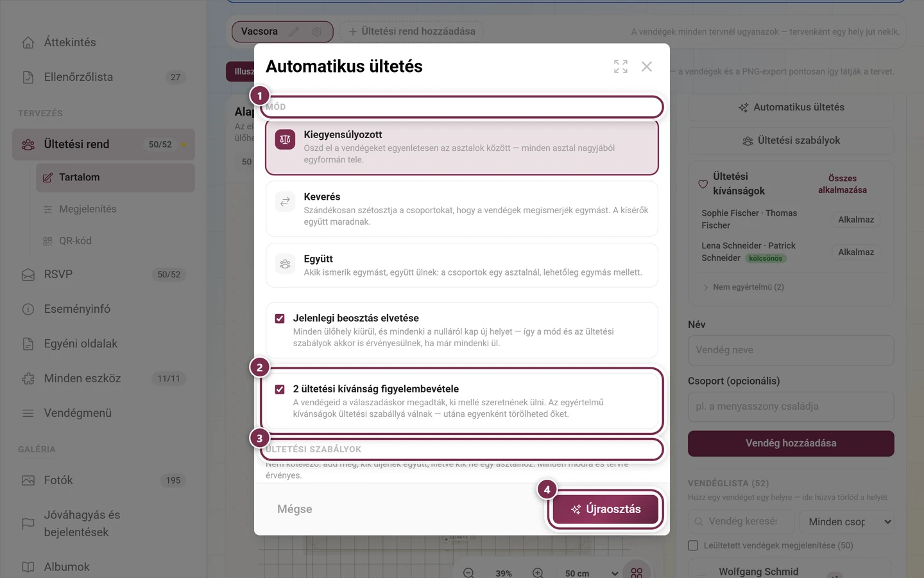This screenshot has width=924, height=578.
Task: Click the Vendégmenü hamburger icon
Action: tap(28, 413)
